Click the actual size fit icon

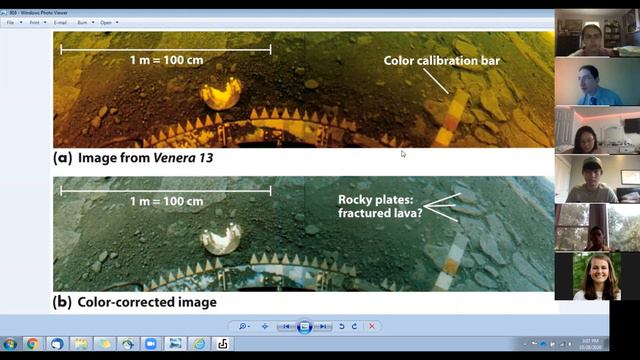[x=265, y=327]
